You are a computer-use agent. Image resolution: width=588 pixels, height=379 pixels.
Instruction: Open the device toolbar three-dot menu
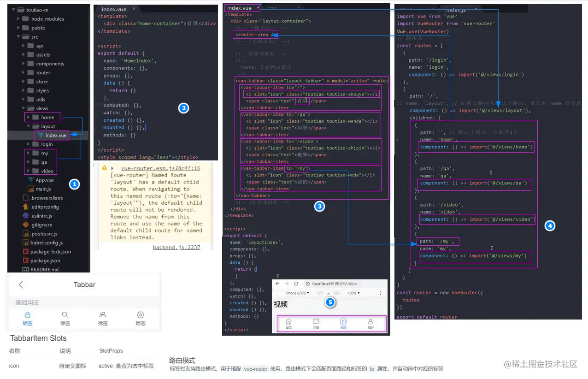click(380, 293)
